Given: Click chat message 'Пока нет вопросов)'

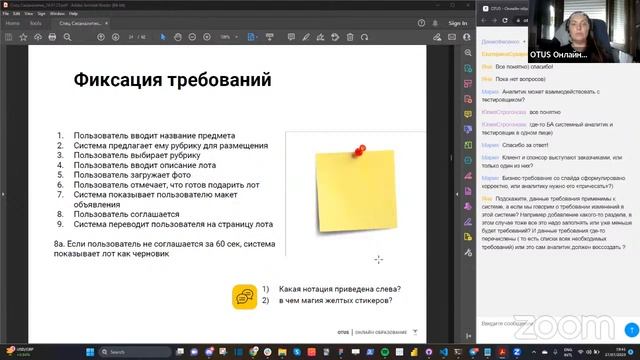Looking at the screenshot, I should click(520, 79).
